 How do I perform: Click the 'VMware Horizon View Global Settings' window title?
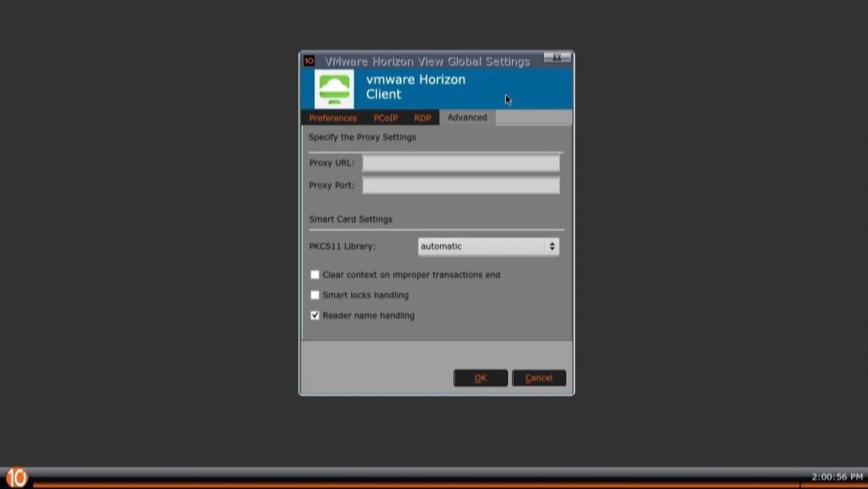click(x=427, y=61)
